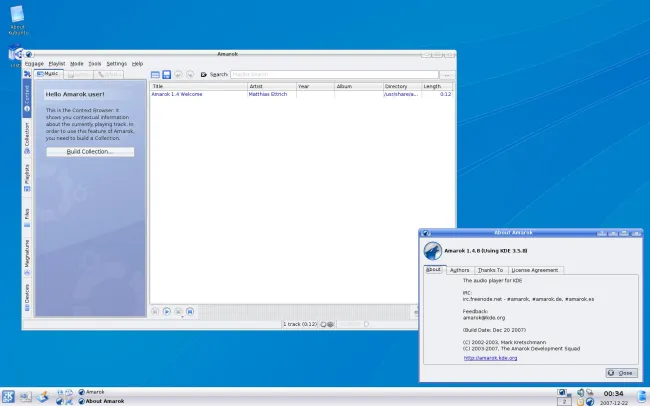
Task: Select the About tab in About dialog
Action: (434, 270)
